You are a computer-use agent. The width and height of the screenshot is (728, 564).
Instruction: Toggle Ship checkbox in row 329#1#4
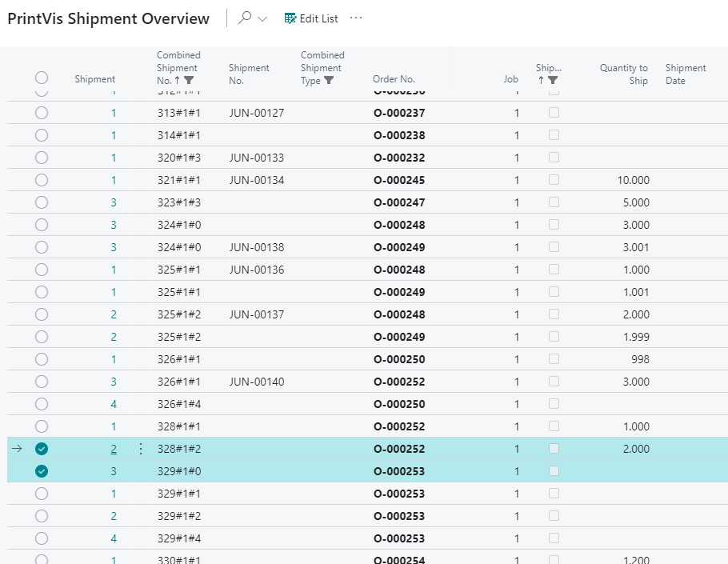554,538
